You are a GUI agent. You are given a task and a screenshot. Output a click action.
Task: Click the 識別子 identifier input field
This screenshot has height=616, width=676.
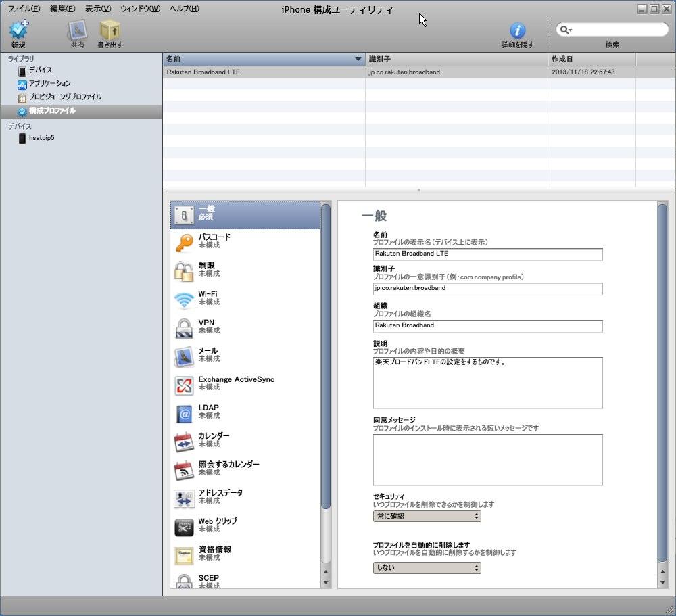[487, 289]
